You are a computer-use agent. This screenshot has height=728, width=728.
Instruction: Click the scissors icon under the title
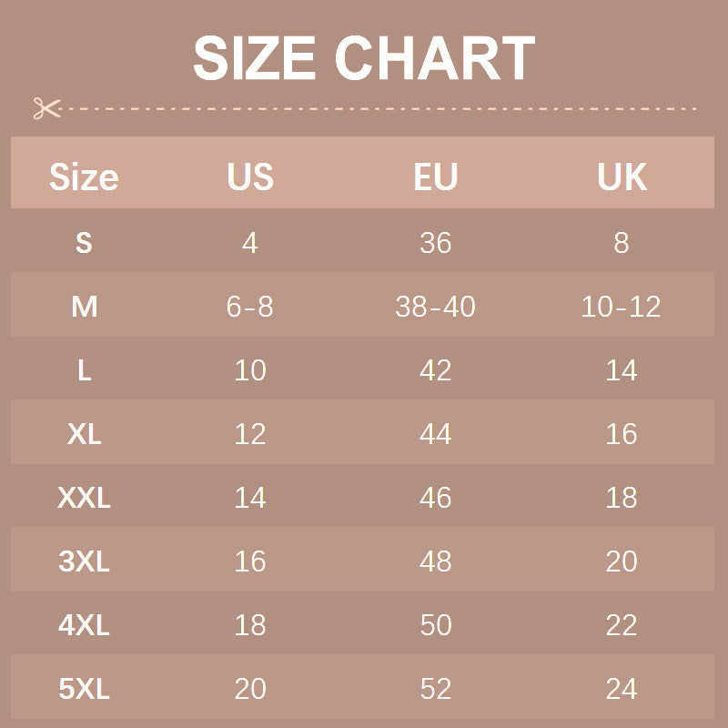[x=45, y=108]
